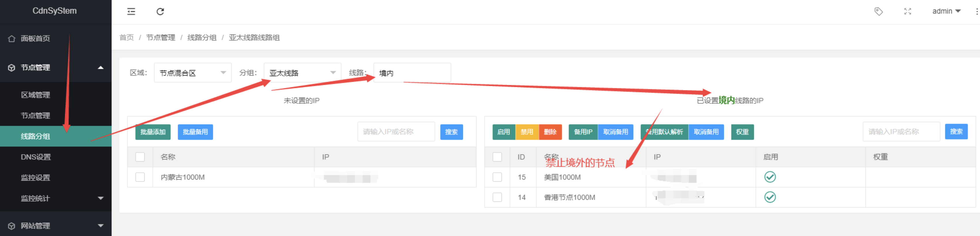
Task: Click 搜索 in unassigned IP panel
Action: point(452,132)
